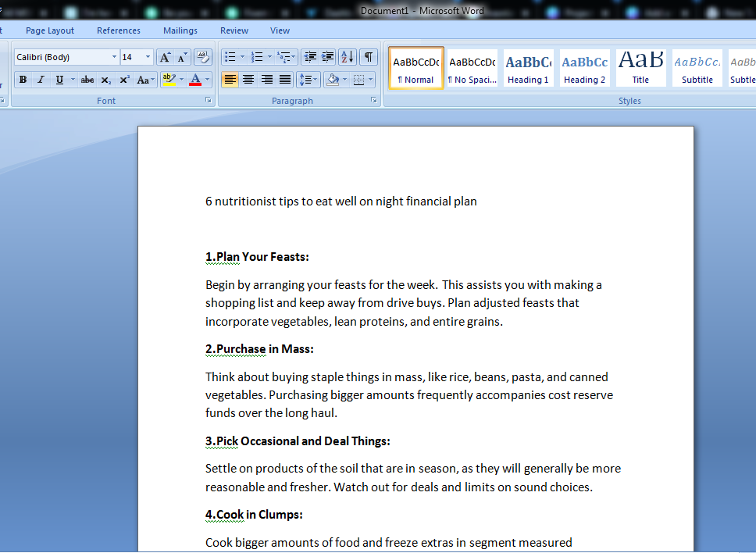756x553 pixels.
Task: Toggle Show/Hide paragraph marks
Action: coord(369,57)
